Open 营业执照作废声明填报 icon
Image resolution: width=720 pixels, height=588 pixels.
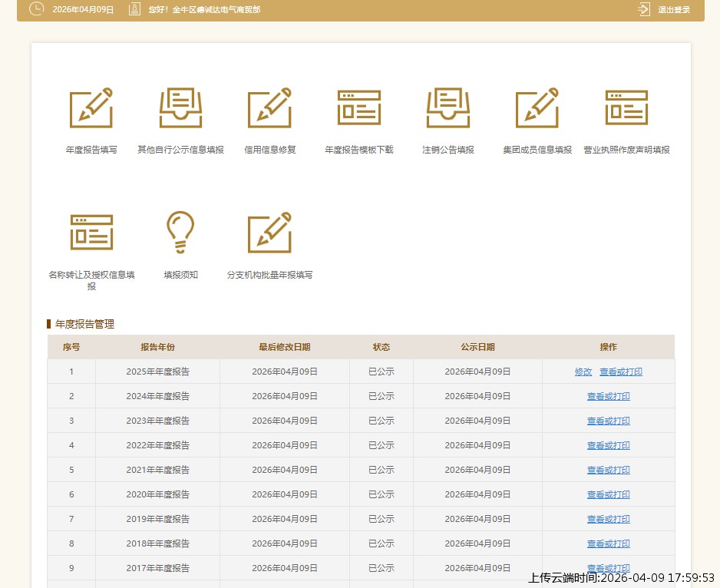(x=626, y=107)
